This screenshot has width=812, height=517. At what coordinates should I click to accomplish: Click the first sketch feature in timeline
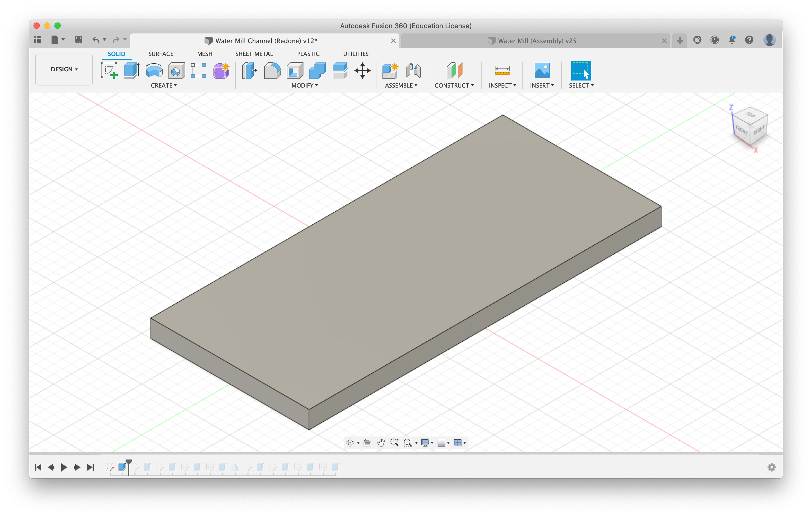pyautogui.click(x=109, y=467)
